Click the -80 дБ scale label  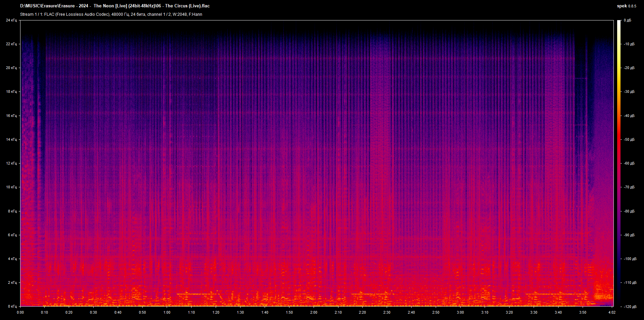pos(629,211)
